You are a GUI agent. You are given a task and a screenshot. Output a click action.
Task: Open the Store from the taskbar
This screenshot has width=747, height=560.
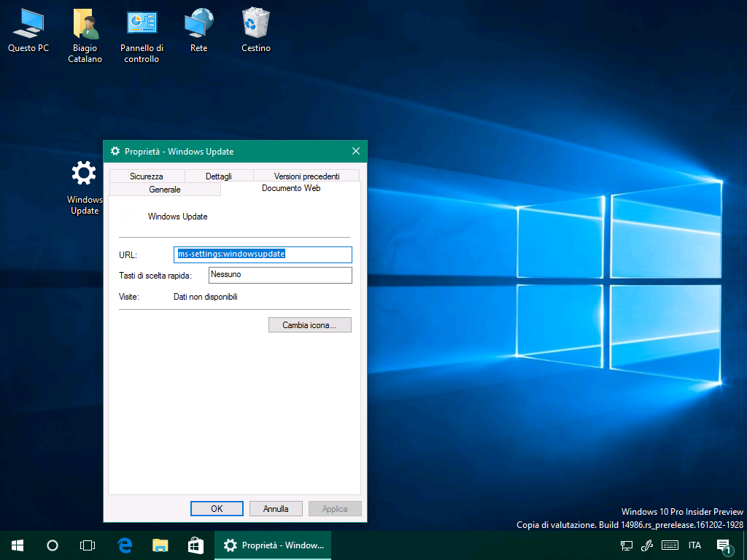coord(196,545)
